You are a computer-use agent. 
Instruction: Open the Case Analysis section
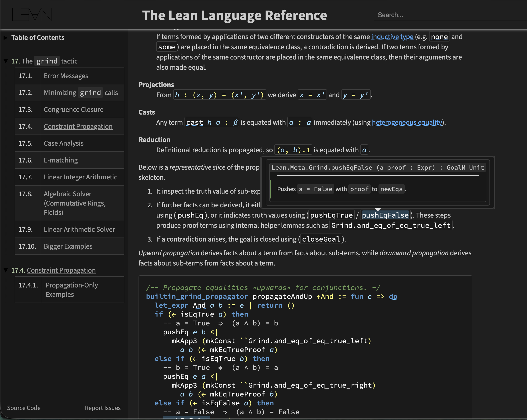click(x=63, y=143)
